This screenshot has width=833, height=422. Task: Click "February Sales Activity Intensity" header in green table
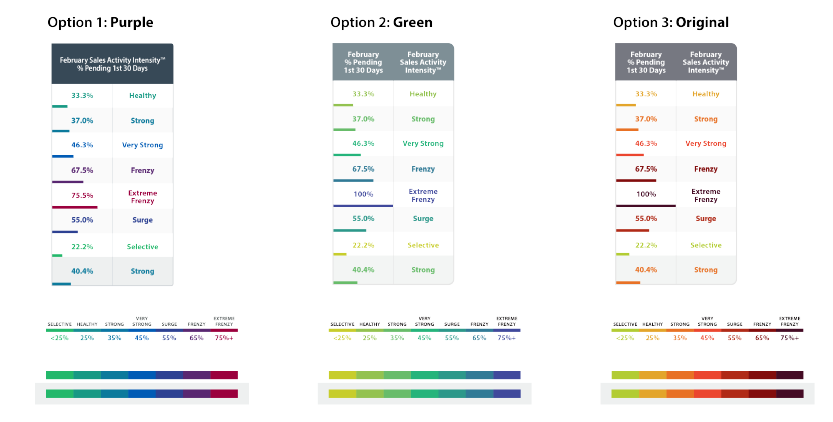point(423,62)
